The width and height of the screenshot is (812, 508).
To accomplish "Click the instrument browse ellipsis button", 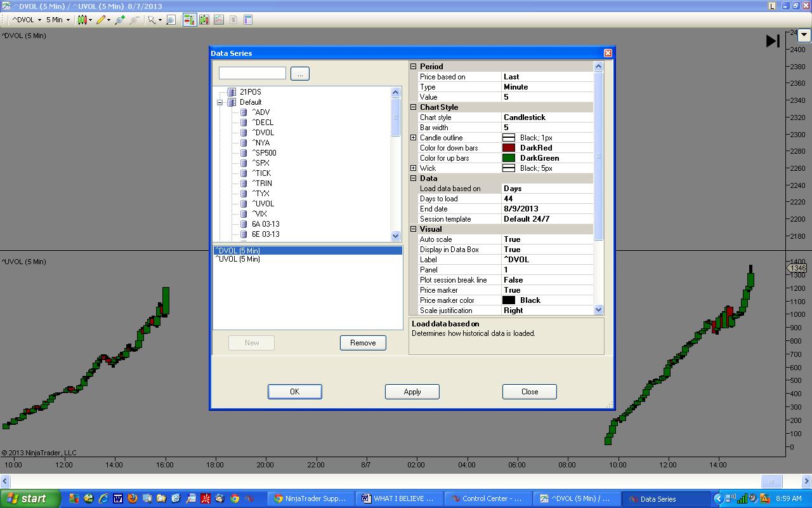I will point(300,74).
